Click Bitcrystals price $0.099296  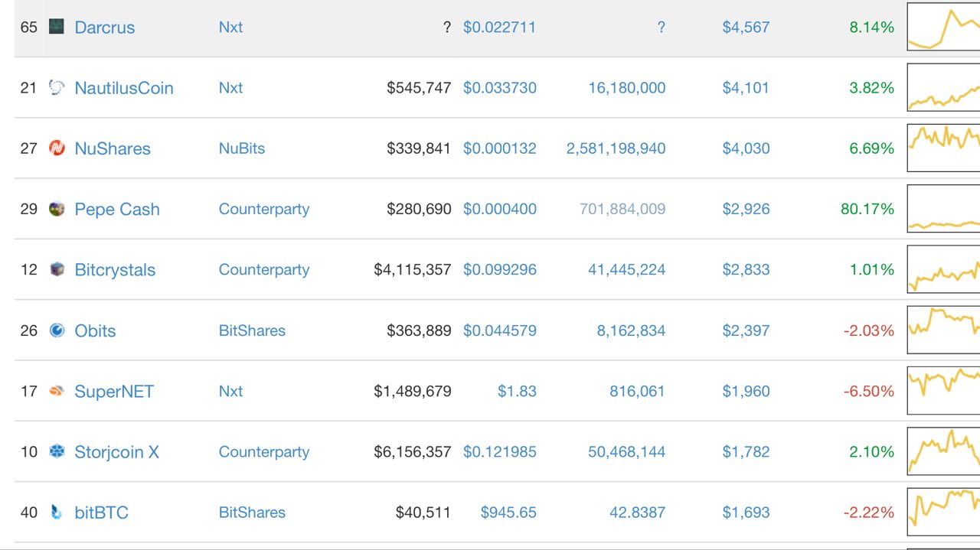[500, 269]
